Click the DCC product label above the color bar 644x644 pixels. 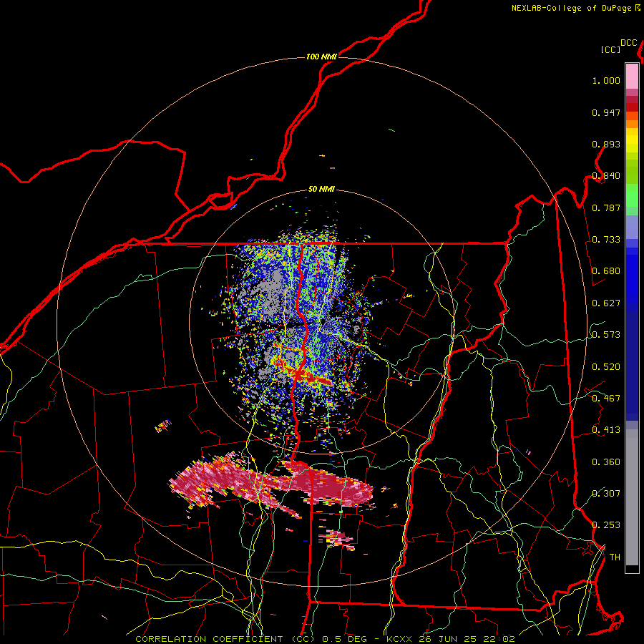628,43
